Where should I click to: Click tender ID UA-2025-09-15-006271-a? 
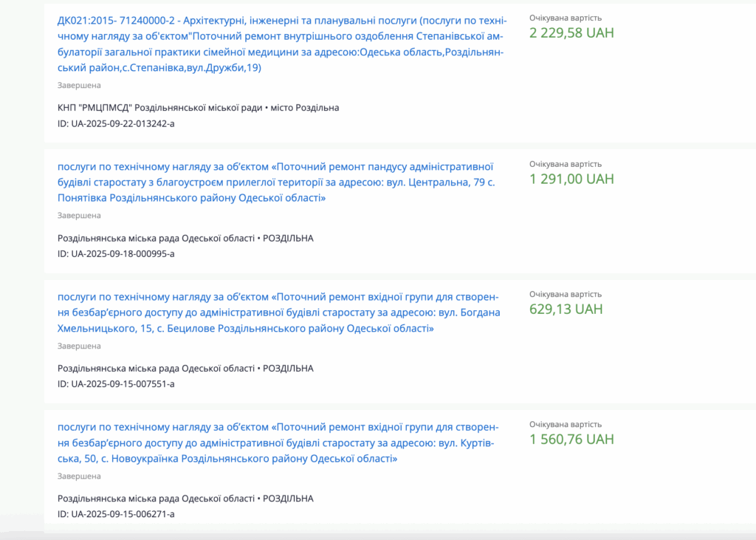[x=116, y=514]
